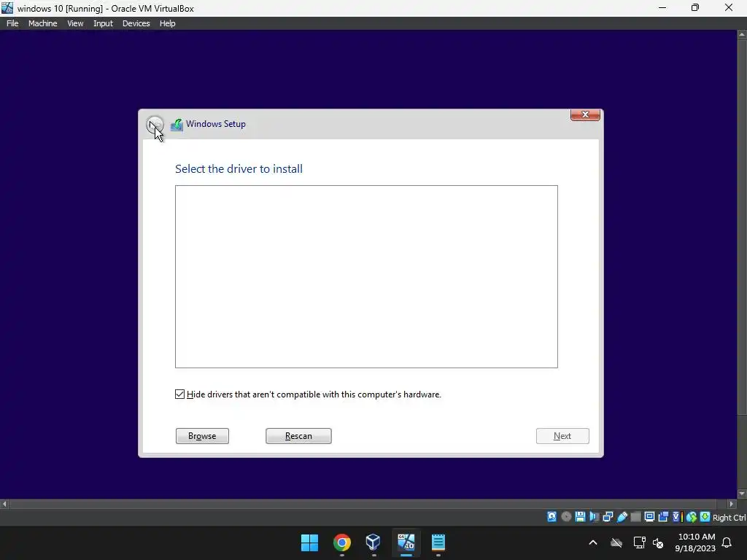Click the empty driver list box
Viewport: 747px width, 560px height.
(x=366, y=276)
